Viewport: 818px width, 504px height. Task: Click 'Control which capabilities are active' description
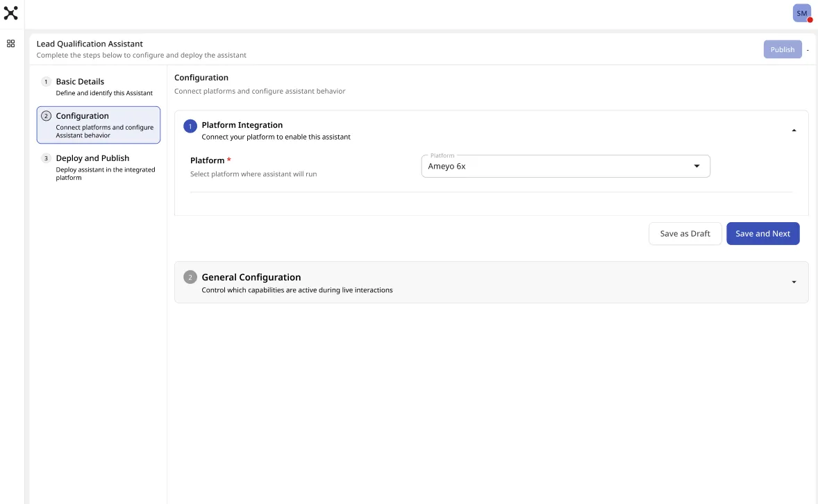pyautogui.click(x=297, y=290)
